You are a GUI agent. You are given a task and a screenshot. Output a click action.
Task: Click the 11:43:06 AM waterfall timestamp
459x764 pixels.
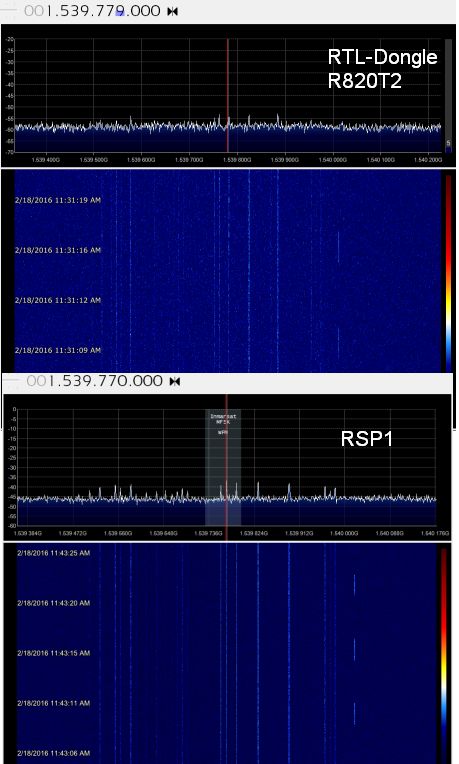tap(54, 753)
